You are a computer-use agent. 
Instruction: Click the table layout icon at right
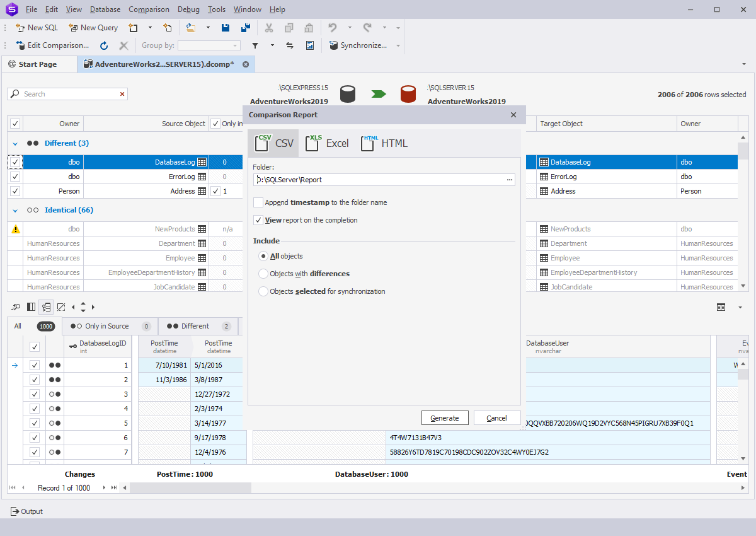pos(721,307)
